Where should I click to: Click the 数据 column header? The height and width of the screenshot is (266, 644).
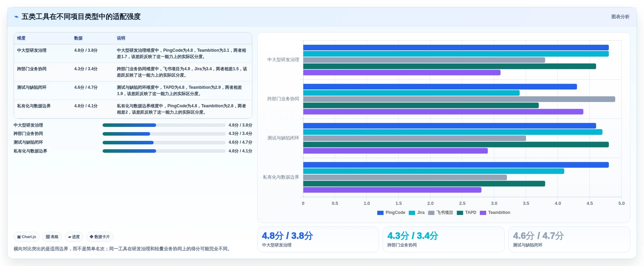click(x=78, y=38)
